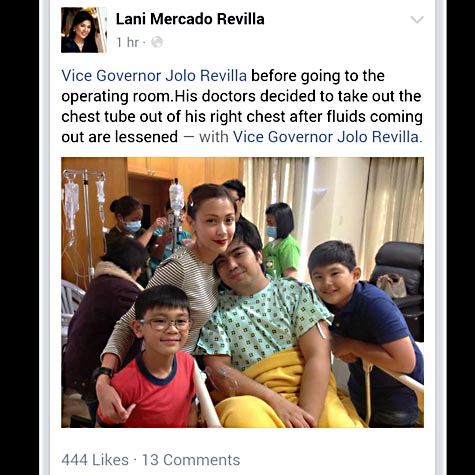Image resolution: width=475 pixels, height=475 pixels.
Task: Open the post options chevron at top right
Action: pos(417,20)
